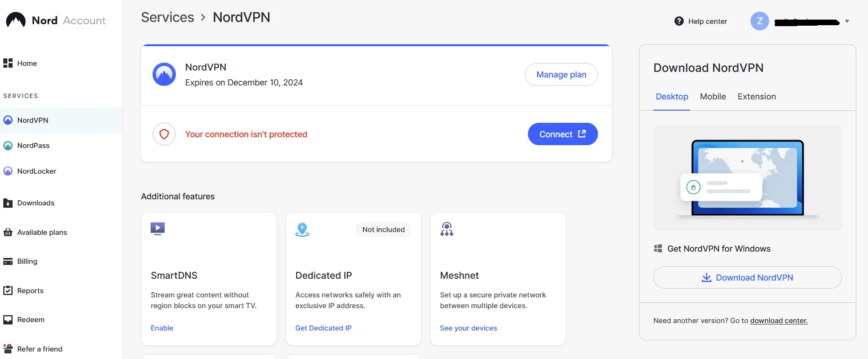Click the red shield unprotected icon

coord(164,134)
